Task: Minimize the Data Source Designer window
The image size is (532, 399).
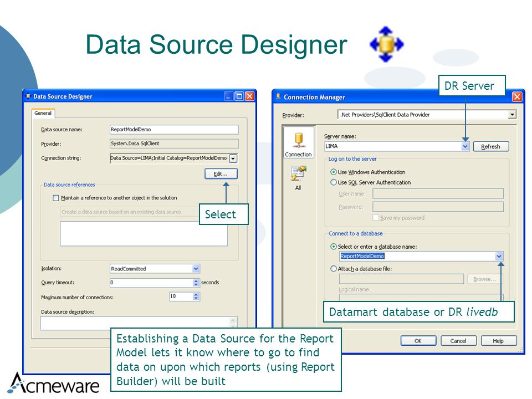Action: tap(229, 96)
